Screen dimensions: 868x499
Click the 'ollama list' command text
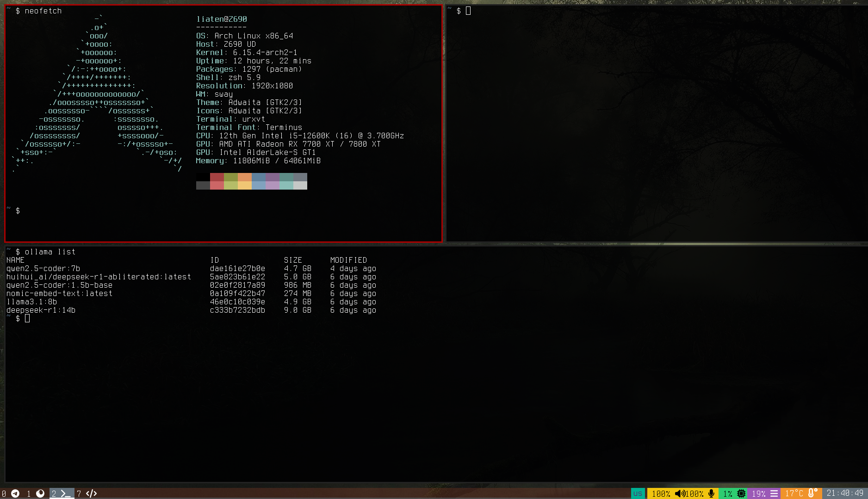coord(50,252)
